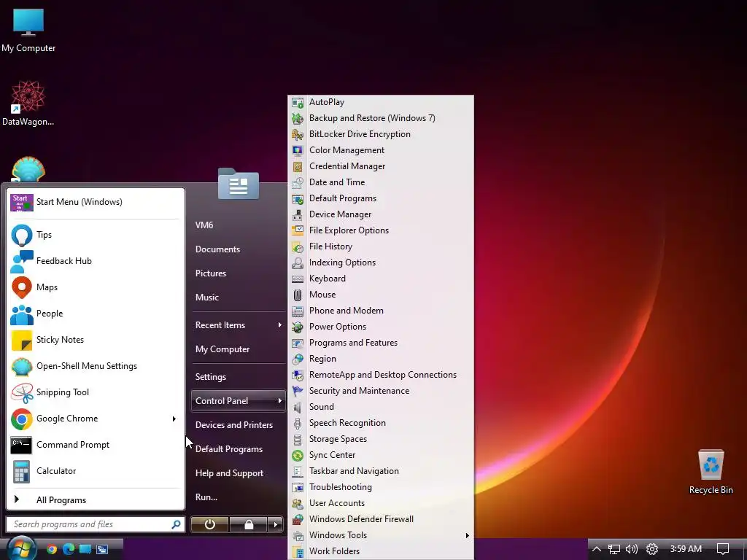Click the network icon in system tray
Screen dimensions: 747x560
[x=614, y=549]
